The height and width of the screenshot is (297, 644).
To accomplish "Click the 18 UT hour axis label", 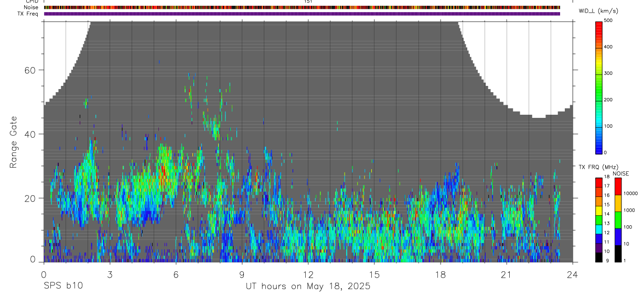I will [x=440, y=273].
